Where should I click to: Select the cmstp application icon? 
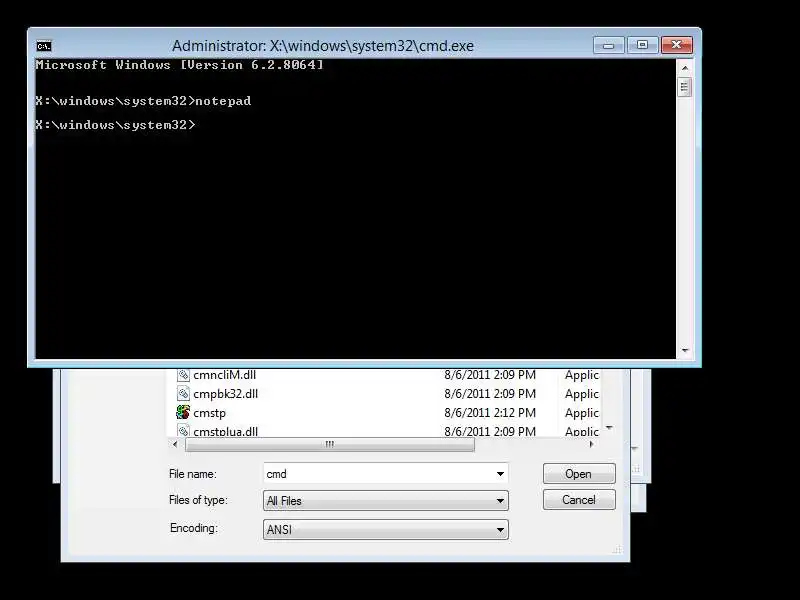click(x=183, y=412)
